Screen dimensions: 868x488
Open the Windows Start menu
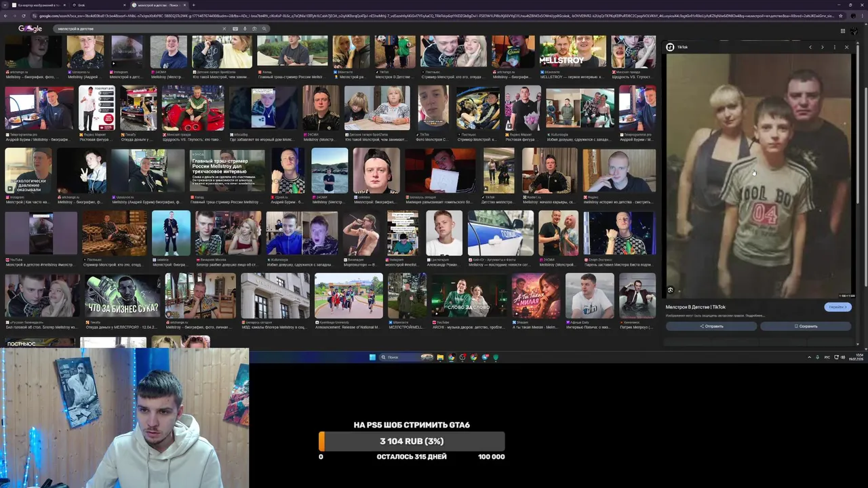[372, 357]
